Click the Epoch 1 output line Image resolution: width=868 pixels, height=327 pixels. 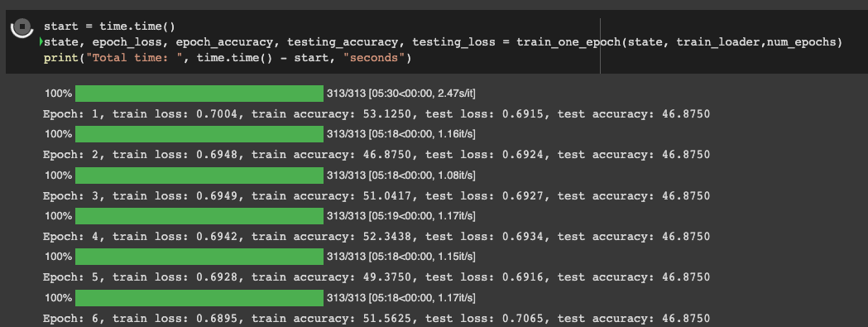376,114
